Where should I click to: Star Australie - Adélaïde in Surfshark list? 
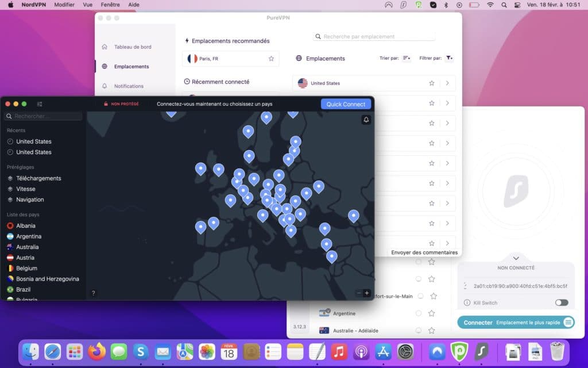pyautogui.click(x=432, y=331)
